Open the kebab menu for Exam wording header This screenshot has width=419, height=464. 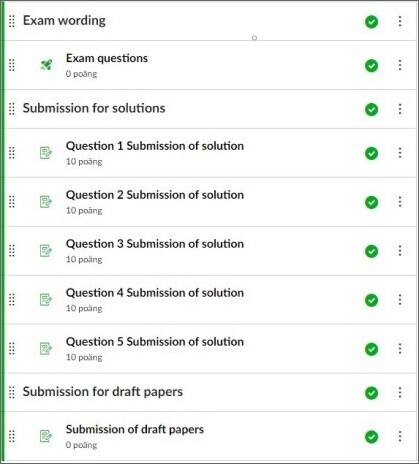[x=400, y=21]
